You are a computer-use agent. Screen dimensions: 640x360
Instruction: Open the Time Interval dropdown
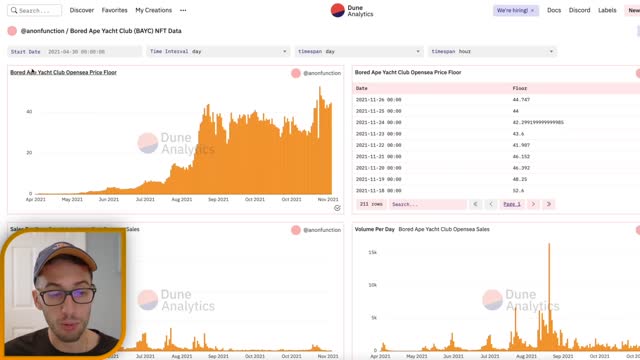click(218, 51)
